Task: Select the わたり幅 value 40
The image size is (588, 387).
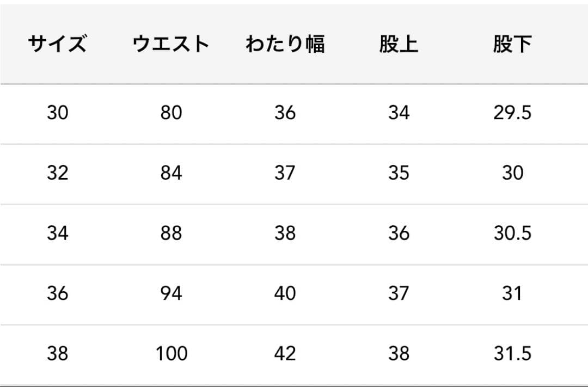Action: pyautogui.click(x=285, y=294)
